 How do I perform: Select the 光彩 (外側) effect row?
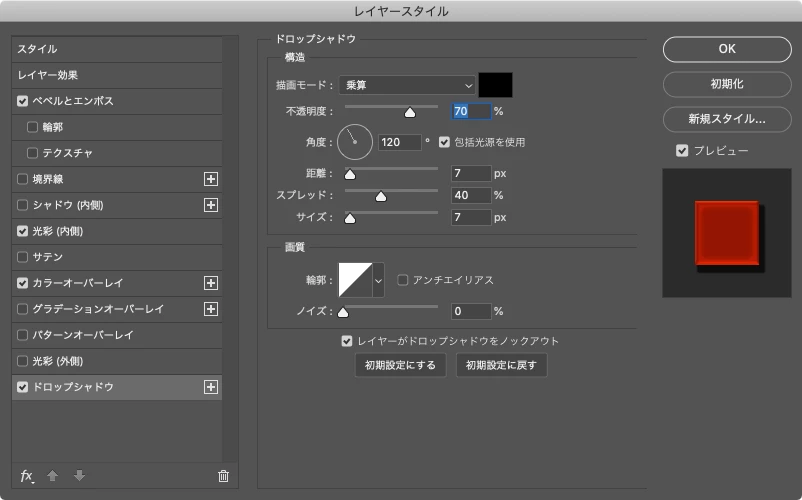(x=117, y=361)
